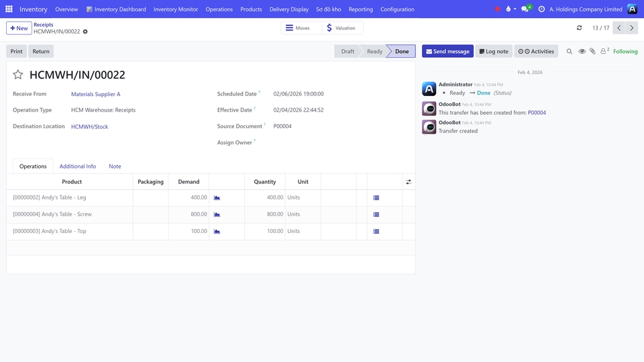Open Materials Supplier A link

click(96, 94)
